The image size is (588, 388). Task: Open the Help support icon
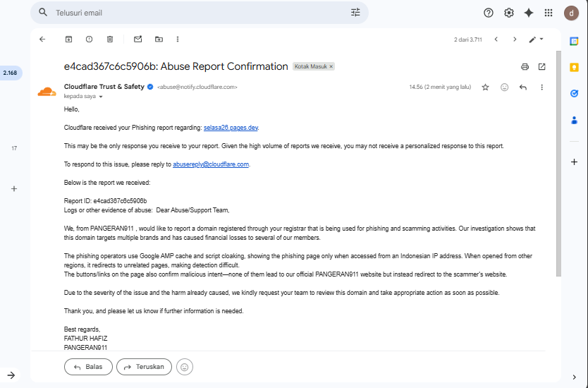tap(489, 13)
